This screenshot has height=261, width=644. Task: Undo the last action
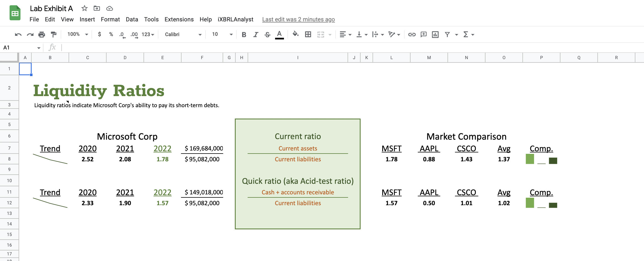coord(18,34)
